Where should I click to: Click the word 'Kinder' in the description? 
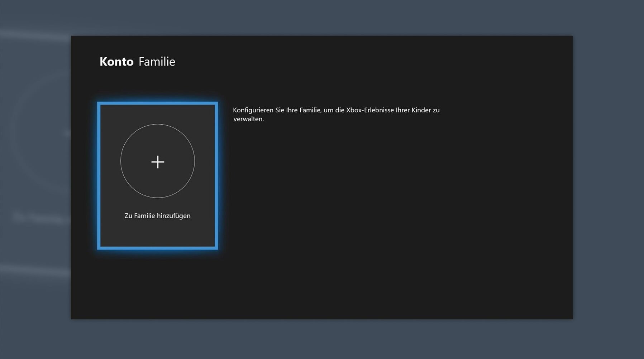421,110
